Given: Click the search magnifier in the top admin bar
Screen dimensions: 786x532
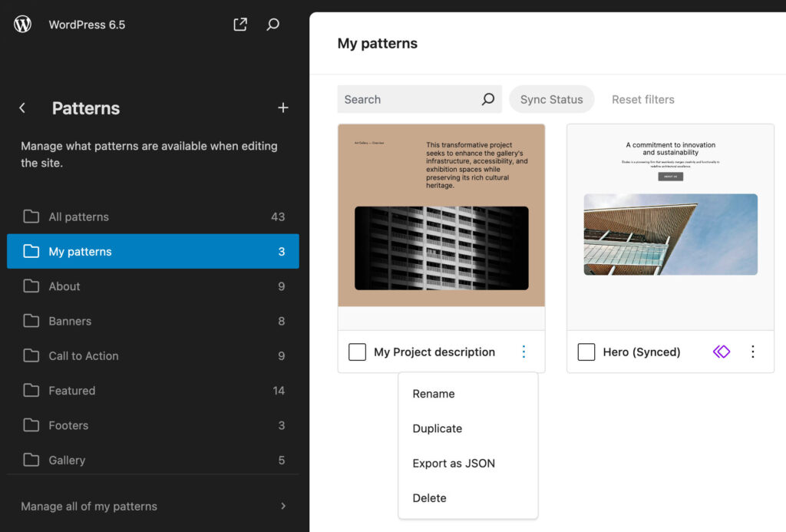Looking at the screenshot, I should 272,24.
